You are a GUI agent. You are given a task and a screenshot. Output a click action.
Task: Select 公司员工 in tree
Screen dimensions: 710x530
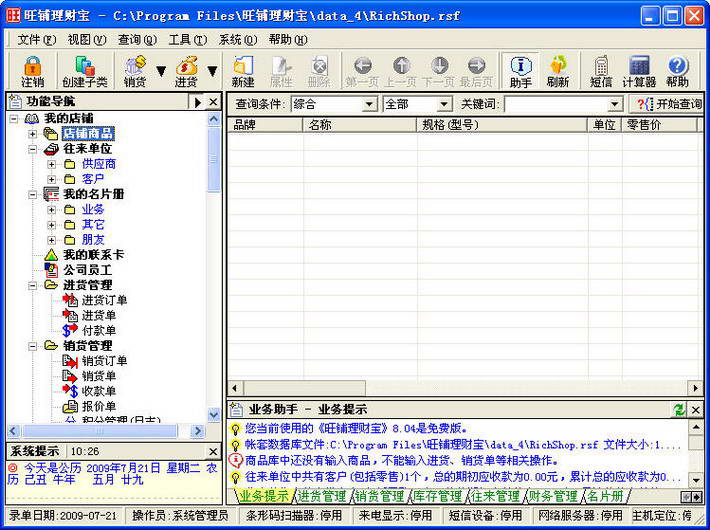click(x=87, y=270)
